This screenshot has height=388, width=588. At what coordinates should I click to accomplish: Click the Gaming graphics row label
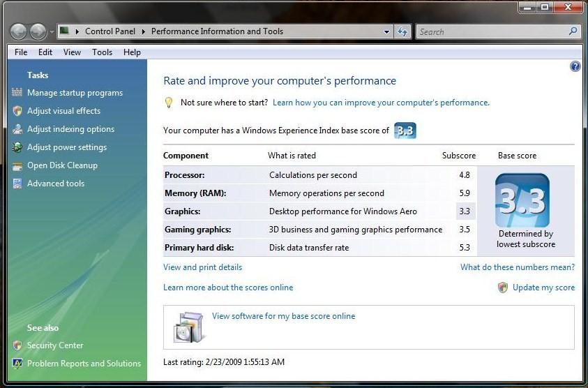[x=197, y=230]
